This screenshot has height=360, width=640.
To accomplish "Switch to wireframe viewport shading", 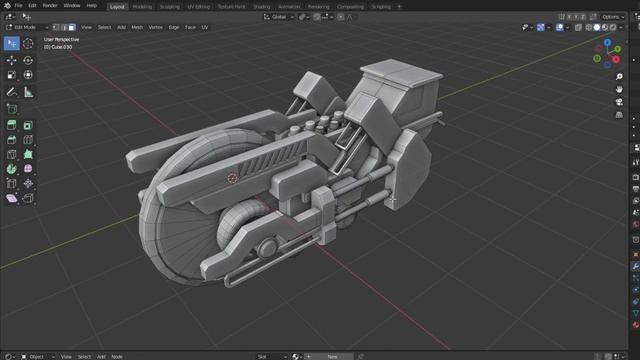I will point(589,27).
